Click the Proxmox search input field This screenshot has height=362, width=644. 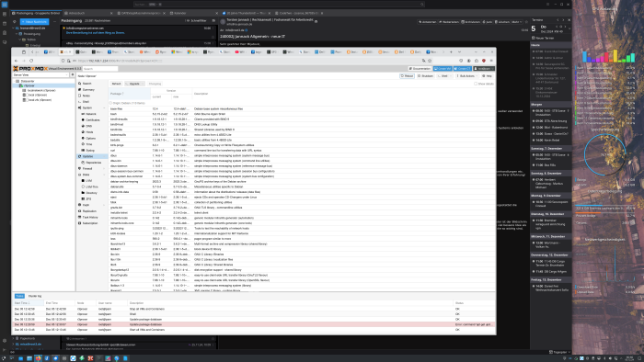[99, 69]
